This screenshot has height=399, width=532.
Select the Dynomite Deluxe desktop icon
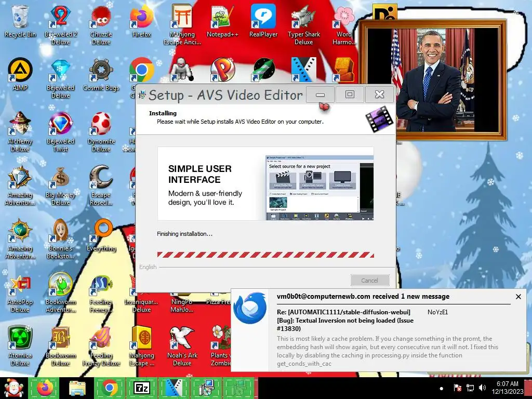[101, 131]
